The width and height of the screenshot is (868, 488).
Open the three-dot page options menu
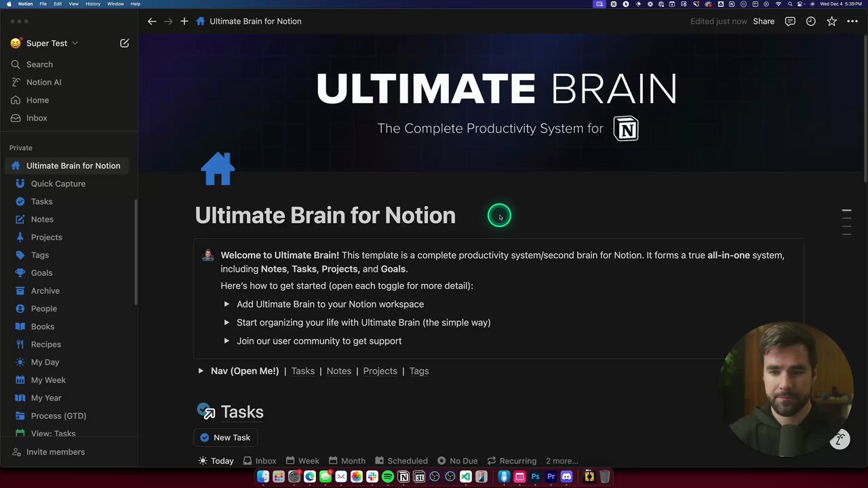click(852, 22)
